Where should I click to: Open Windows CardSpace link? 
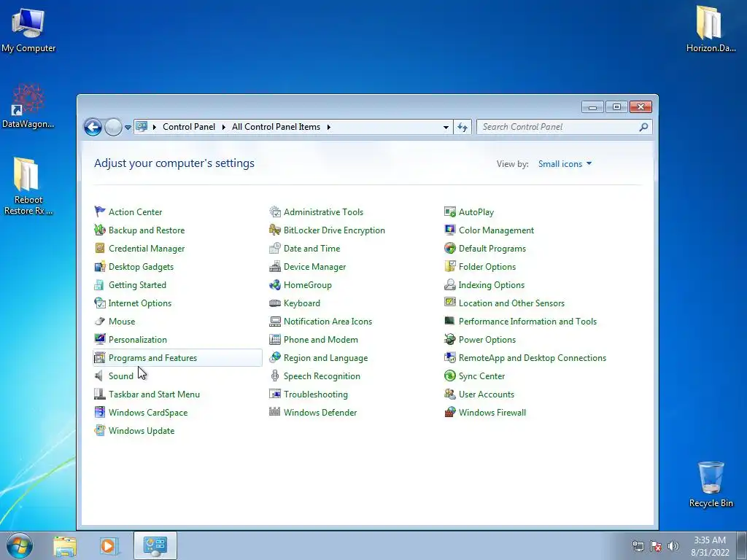tap(147, 413)
